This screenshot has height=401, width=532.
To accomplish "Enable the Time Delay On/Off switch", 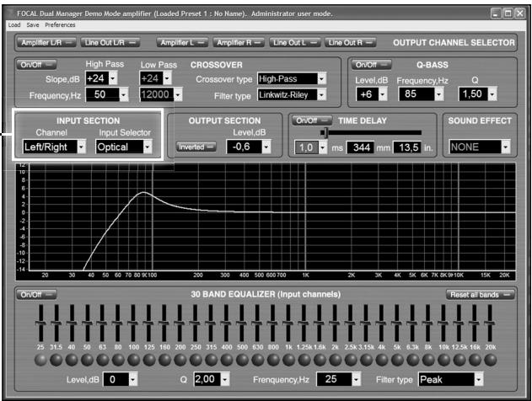I will tap(312, 120).
